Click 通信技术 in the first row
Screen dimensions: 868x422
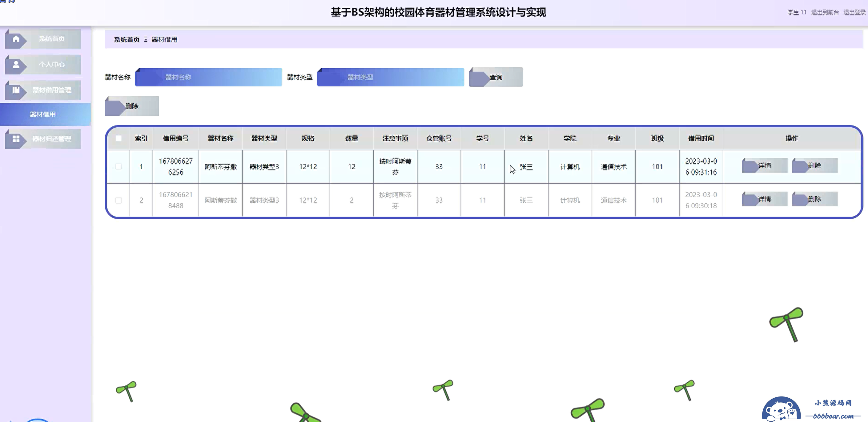(x=614, y=167)
